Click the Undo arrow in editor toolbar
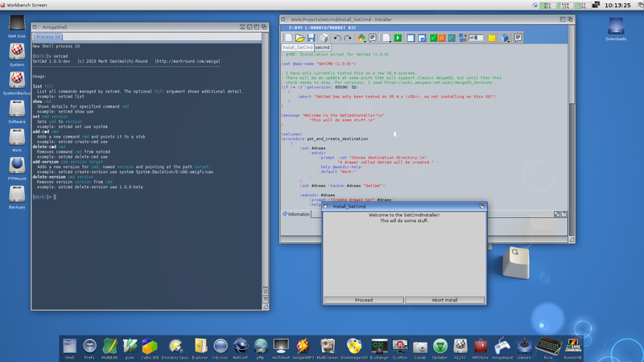This screenshot has height=362, width=644. coord(336,37)
